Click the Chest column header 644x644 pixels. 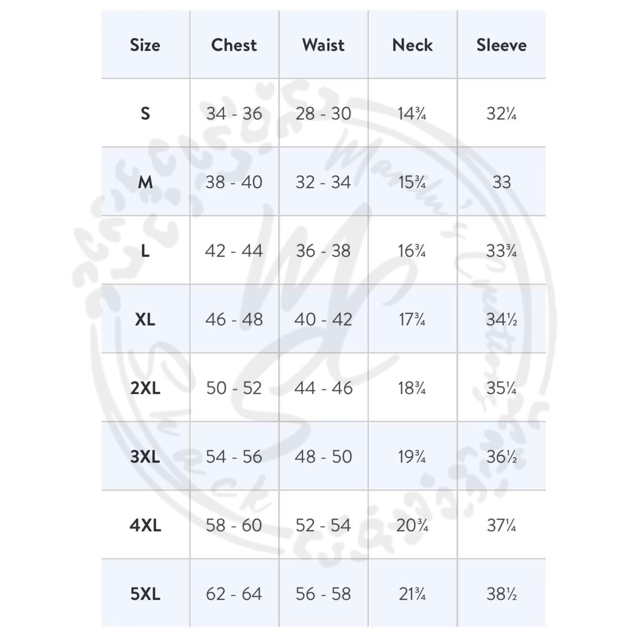click(x=234, y=45)
